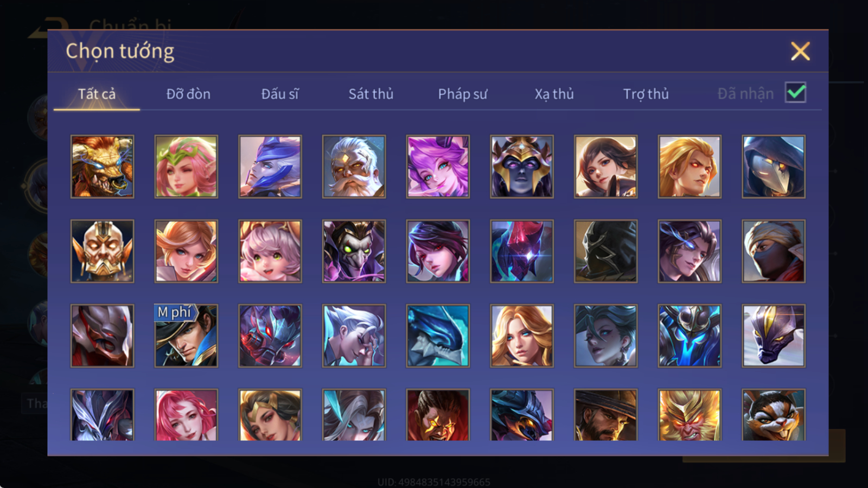868x488 pixels.
Task: Pick the pink-haired girl with green headband
Action: 186,166
